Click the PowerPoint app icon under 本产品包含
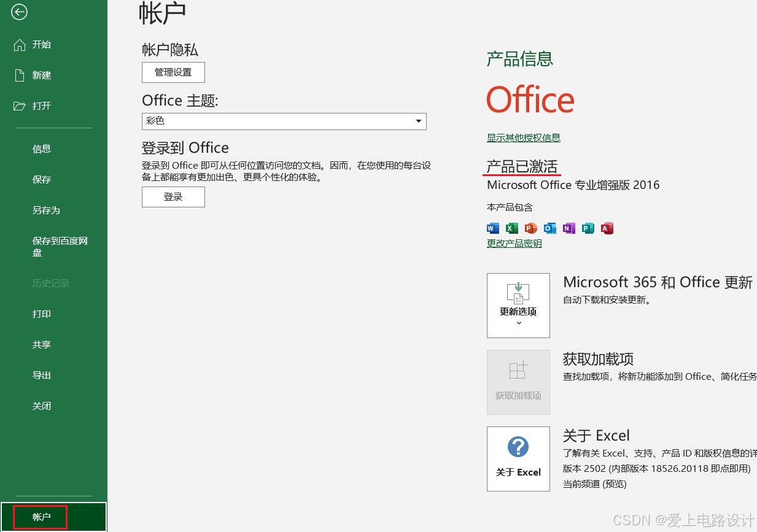757x532 pixels. point(531,228)
